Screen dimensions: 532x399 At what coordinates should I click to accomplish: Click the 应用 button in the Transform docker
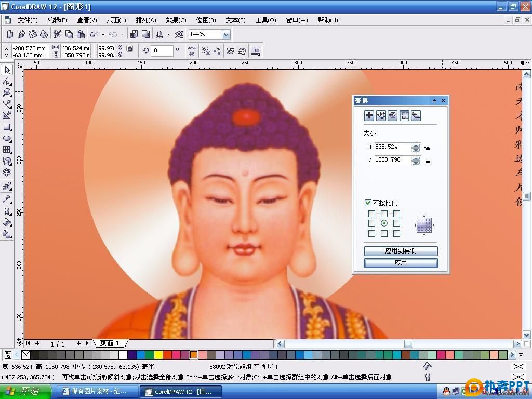point(401,262)
